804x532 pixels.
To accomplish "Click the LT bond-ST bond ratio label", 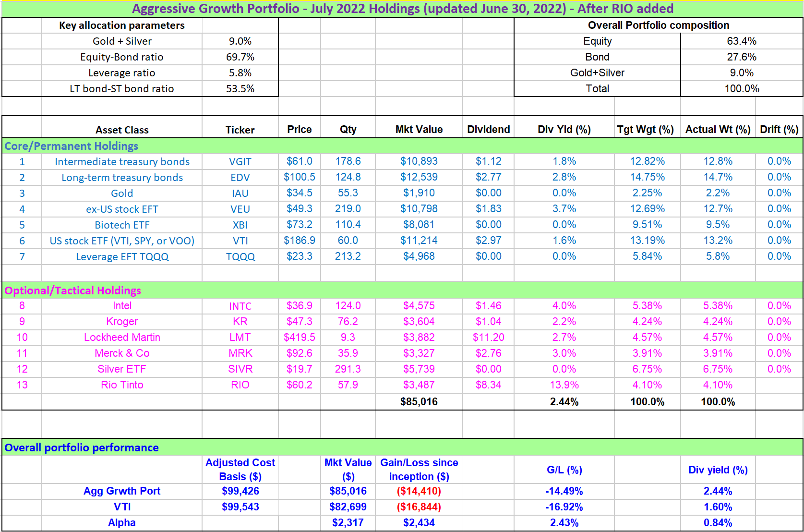I will pos(122,89).
